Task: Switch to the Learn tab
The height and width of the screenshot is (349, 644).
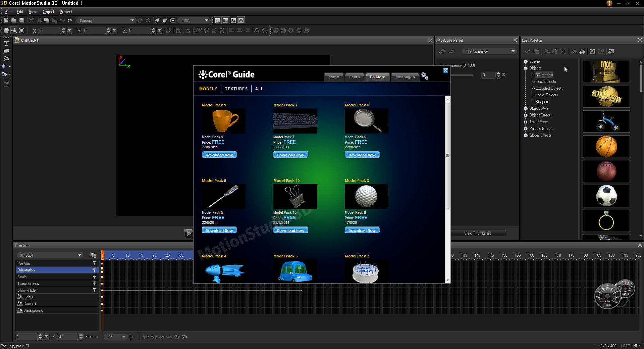Action: coord(354,77)
